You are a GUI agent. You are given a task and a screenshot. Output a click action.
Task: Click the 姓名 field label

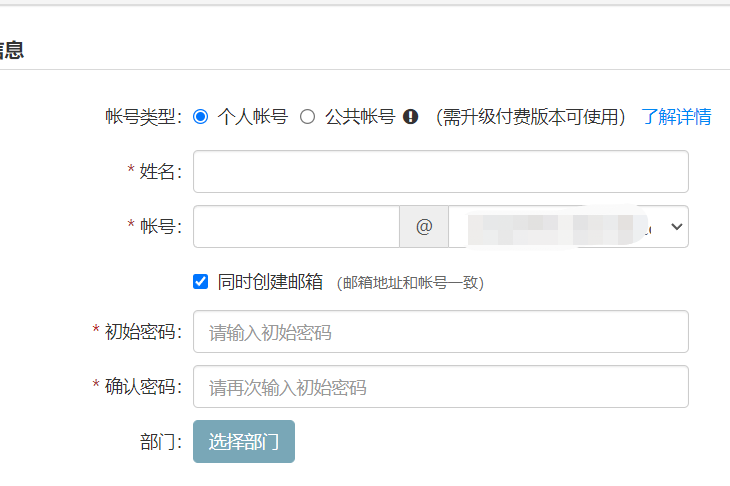tap(158, 172)
